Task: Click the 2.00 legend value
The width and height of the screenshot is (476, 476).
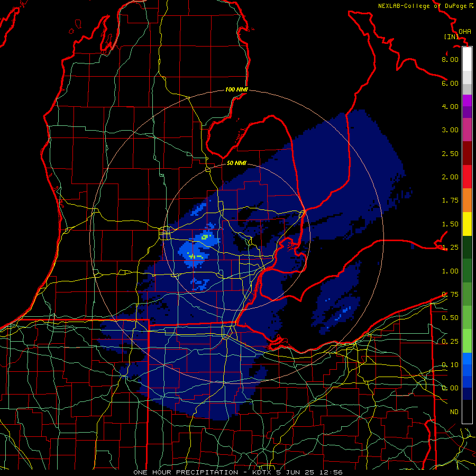Action: pyautogui.click(x=450, y=177)
